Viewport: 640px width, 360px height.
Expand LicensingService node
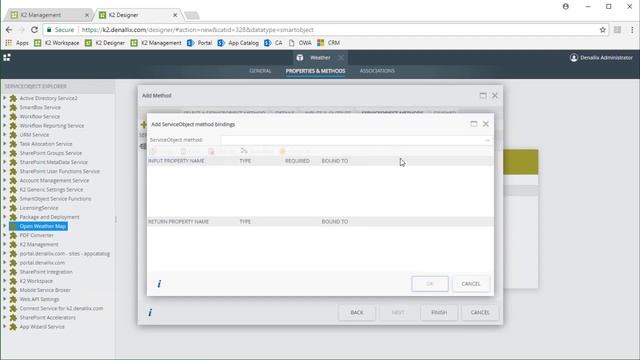[x=4, y=208]
